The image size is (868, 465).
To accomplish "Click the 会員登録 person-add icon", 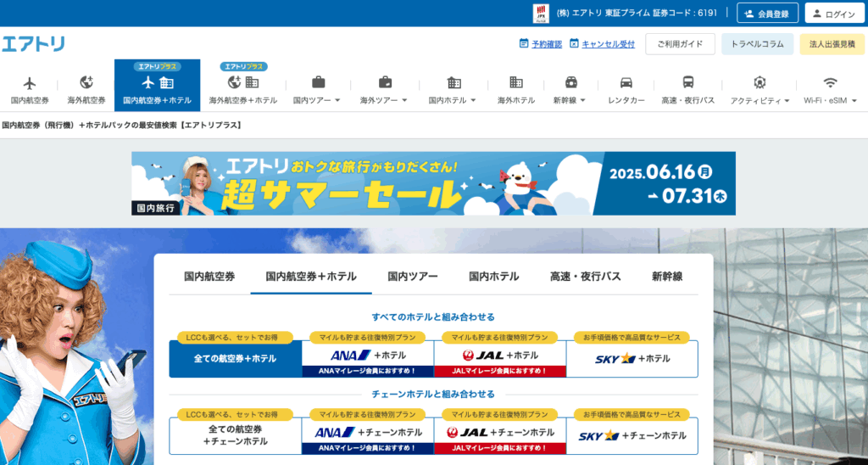I will tap(749, 14).
